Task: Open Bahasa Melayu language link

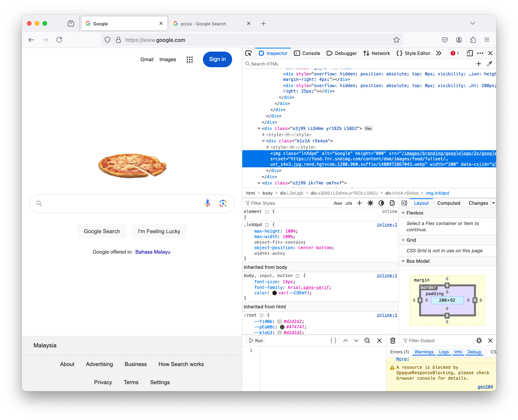Action: click(x=153, y=252)
